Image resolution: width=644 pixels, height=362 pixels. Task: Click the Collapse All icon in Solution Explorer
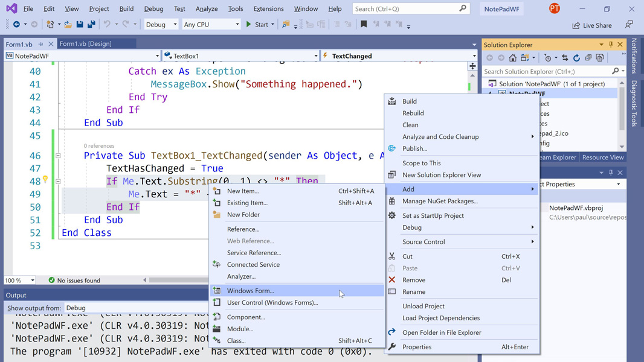pyautogui.click(x=588, y=58)
